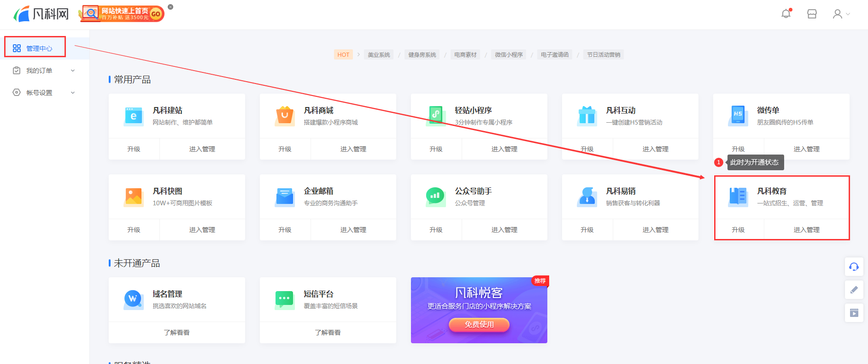Upgrade 轻站小程序

436,149
